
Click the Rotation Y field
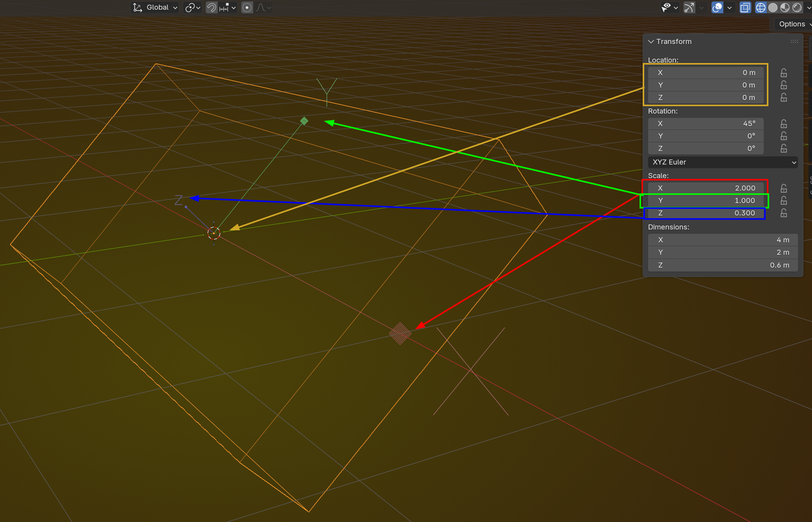(x=706, y=136)
